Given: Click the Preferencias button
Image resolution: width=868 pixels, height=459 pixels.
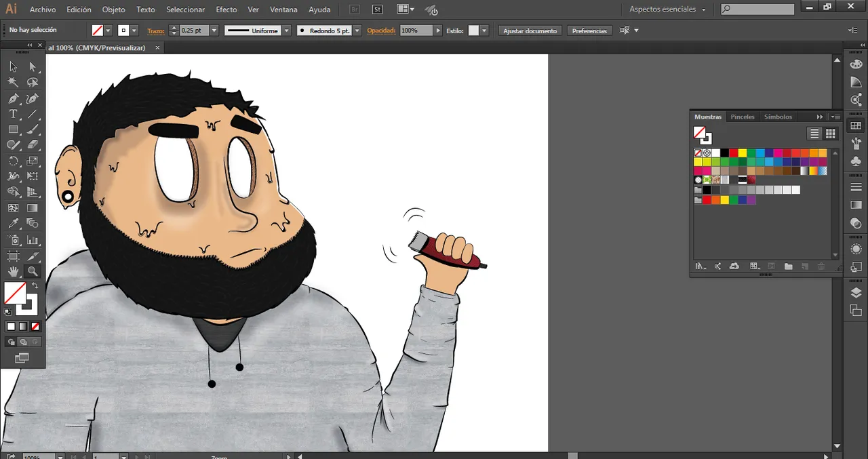Looking at the screenshot, I should [589, 31].
